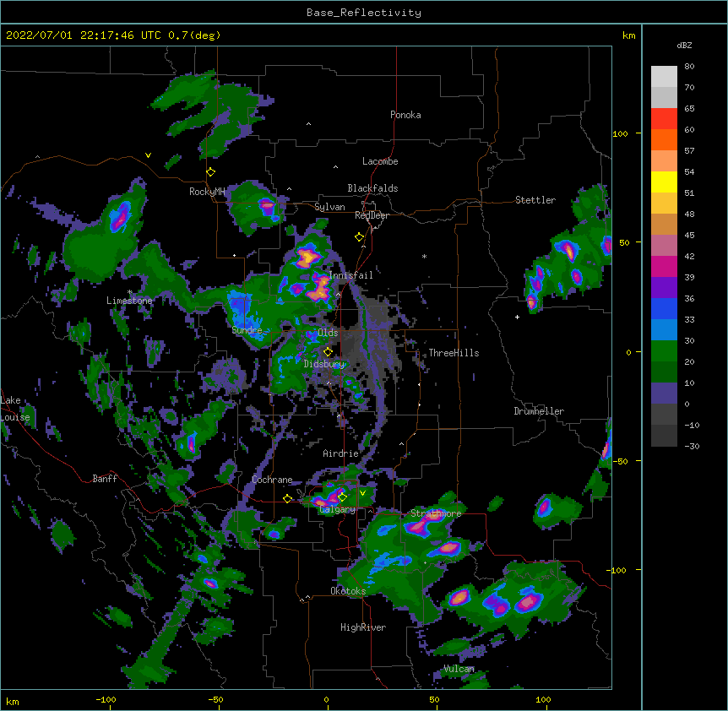Click the Sundre label
The height and width of the screenshot is (711, 728).
(x=247, y=330)
